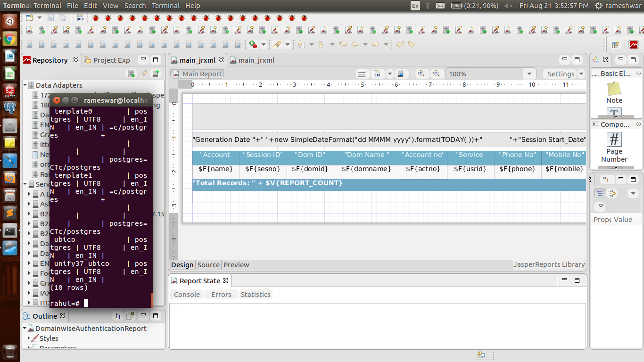Viewport: 644px width, 362px height.
Task: Switch to the Source view tab
Action: tap(208, 265)
